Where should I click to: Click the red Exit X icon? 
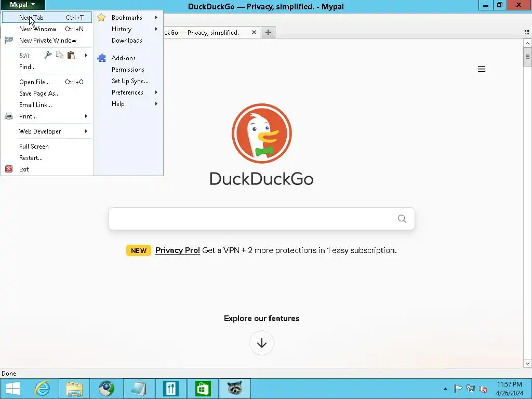(9, 169)
